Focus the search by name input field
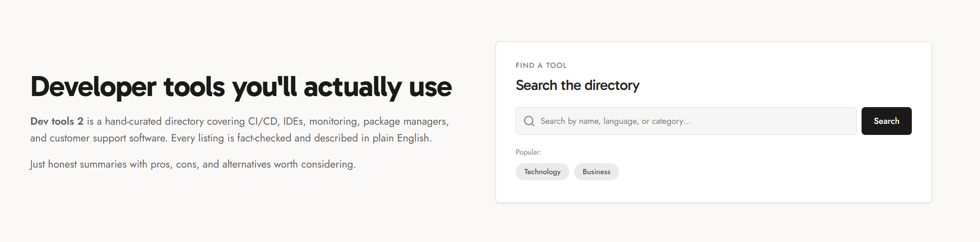Screen dimensions: 980x242 pyautogui.click(x=686, y=121)
